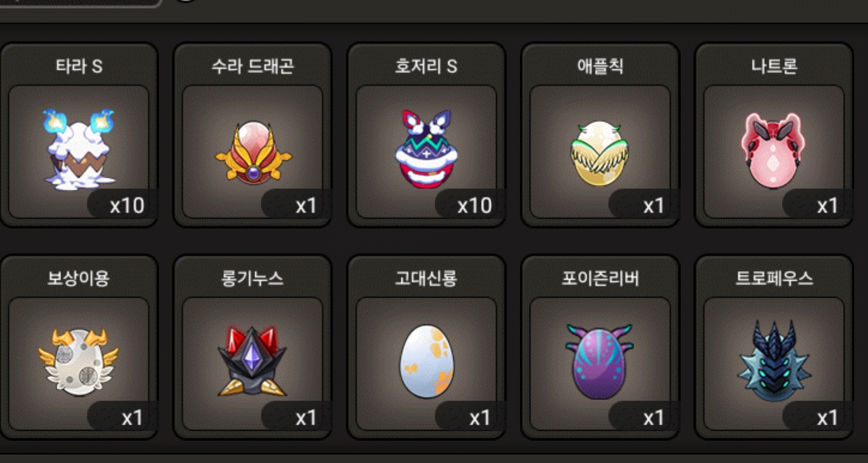Click the x1 badge on 나트론 card
868x463 pixels.
pos(828,205)
